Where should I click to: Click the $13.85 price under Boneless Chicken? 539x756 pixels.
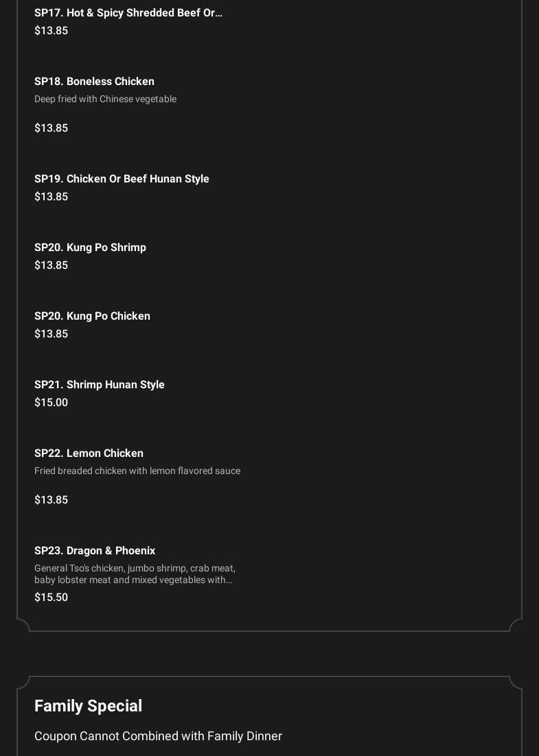(x=51, y=128)
